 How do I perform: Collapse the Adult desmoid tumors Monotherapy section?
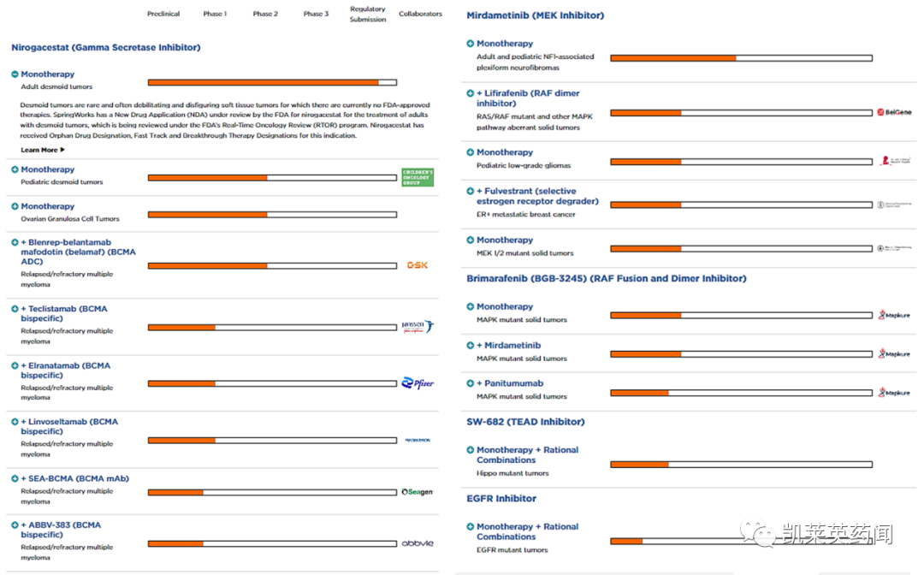15,74
